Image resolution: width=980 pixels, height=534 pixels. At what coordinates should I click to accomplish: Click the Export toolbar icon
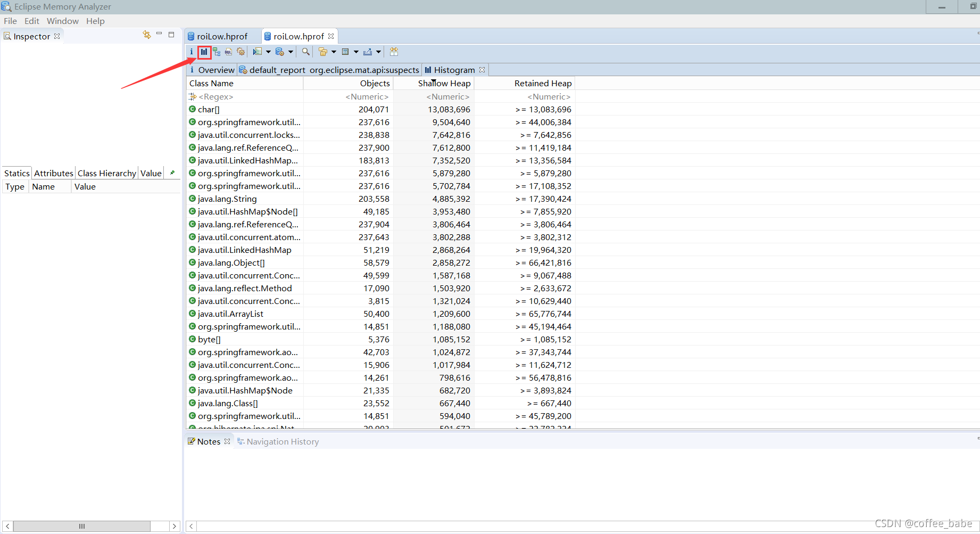tap(368, 52)
